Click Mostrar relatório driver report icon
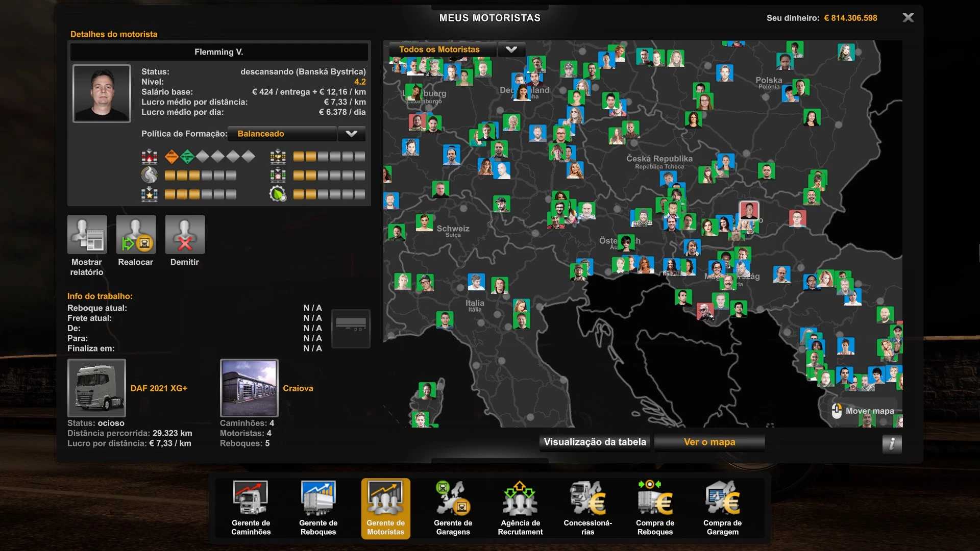 click(x=87, y=235)
